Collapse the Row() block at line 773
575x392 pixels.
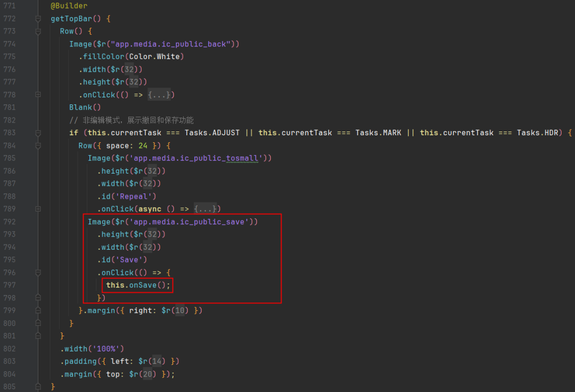(x=38, y=31)
